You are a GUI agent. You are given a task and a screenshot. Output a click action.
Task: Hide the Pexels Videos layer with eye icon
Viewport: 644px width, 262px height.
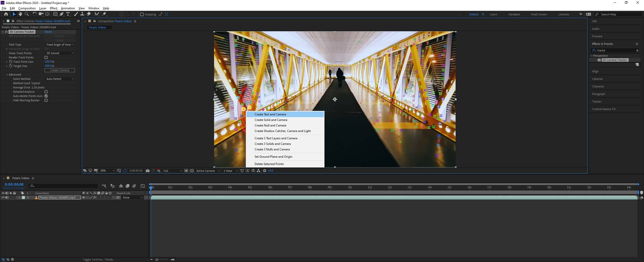click(3, 198)
